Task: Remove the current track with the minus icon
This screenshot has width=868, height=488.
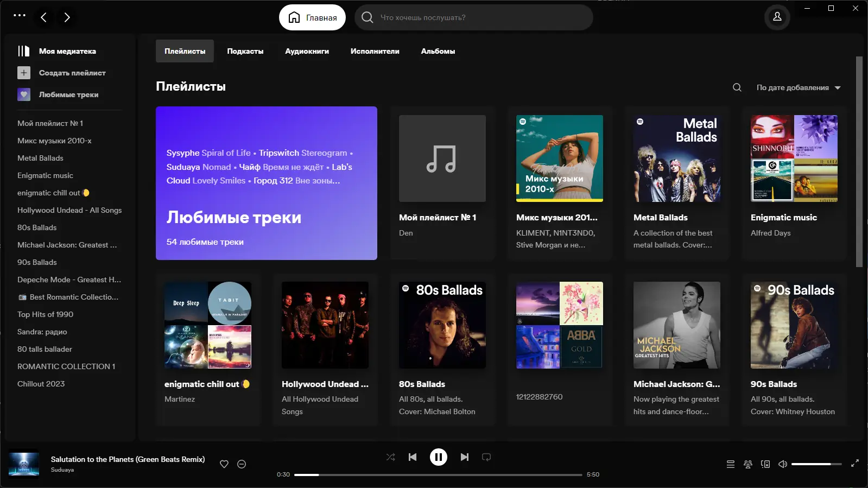Action: [x=242, y=464]
